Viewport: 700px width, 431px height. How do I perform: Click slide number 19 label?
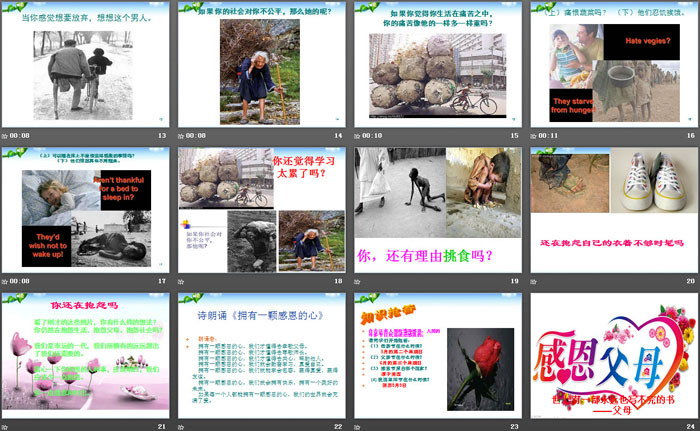click(x=515, y=281)
